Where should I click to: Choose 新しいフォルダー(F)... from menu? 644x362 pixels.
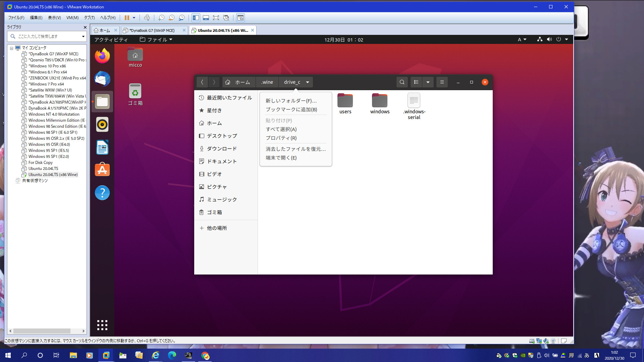tap(291, 101)
